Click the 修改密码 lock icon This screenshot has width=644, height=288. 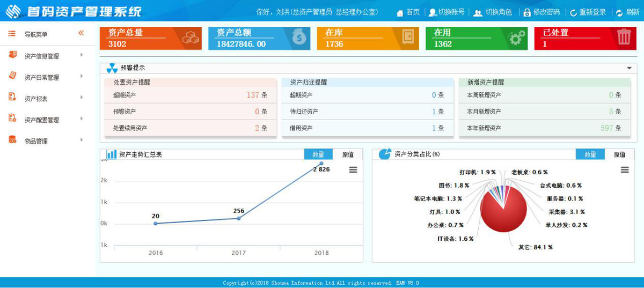pos(527,12)
